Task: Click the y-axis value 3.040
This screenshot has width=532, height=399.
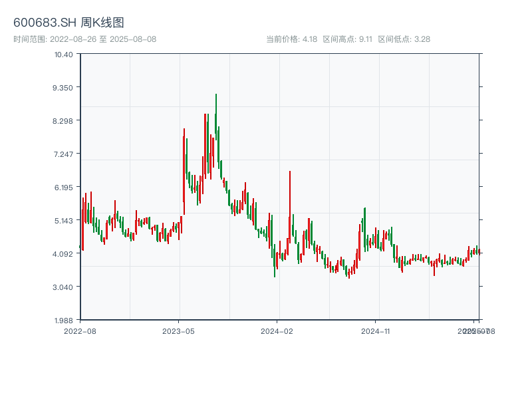Action: (63, 287)
